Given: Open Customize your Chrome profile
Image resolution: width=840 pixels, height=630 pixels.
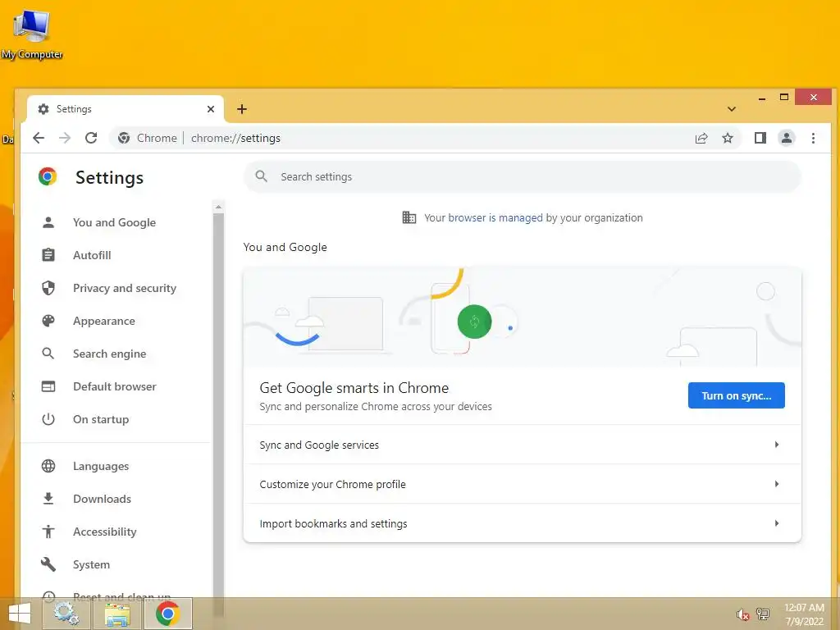Looking at the screenshot, I should pos(523,484).
